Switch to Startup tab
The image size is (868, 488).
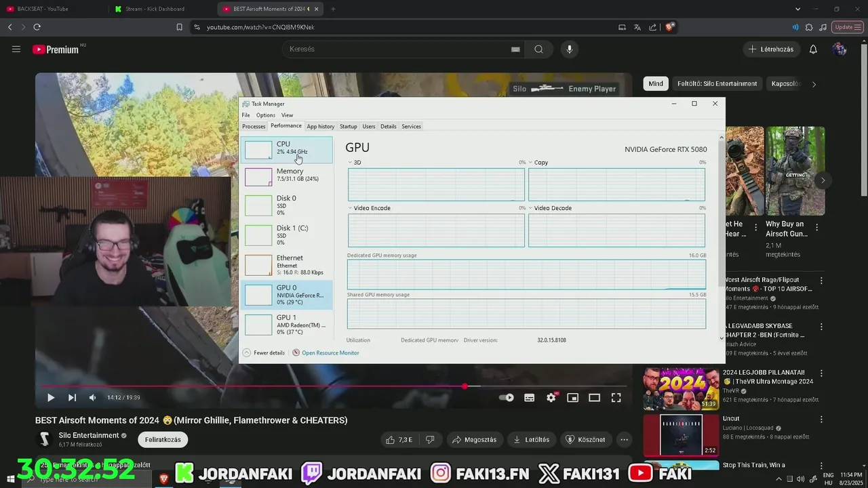(348, 126)
